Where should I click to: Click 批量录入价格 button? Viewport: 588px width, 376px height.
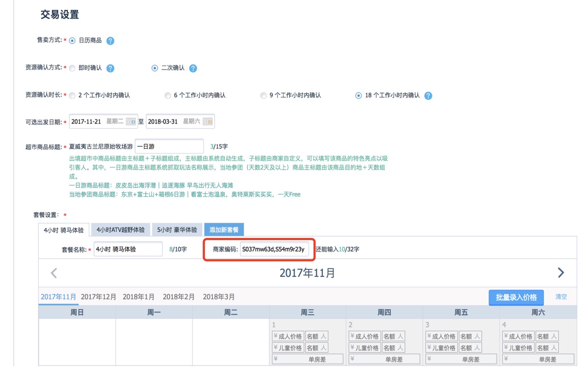point(516,297)
